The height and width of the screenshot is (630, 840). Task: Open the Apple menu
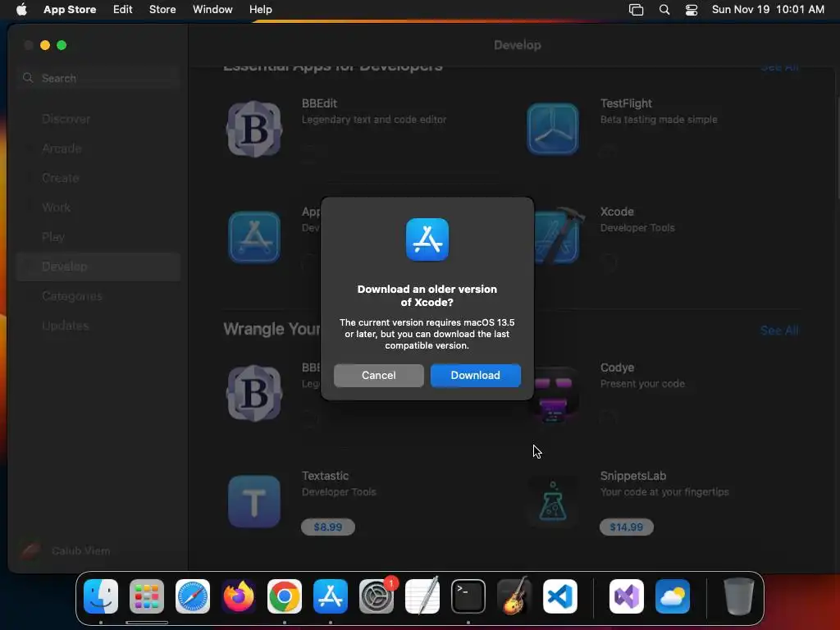pos(21,10)
